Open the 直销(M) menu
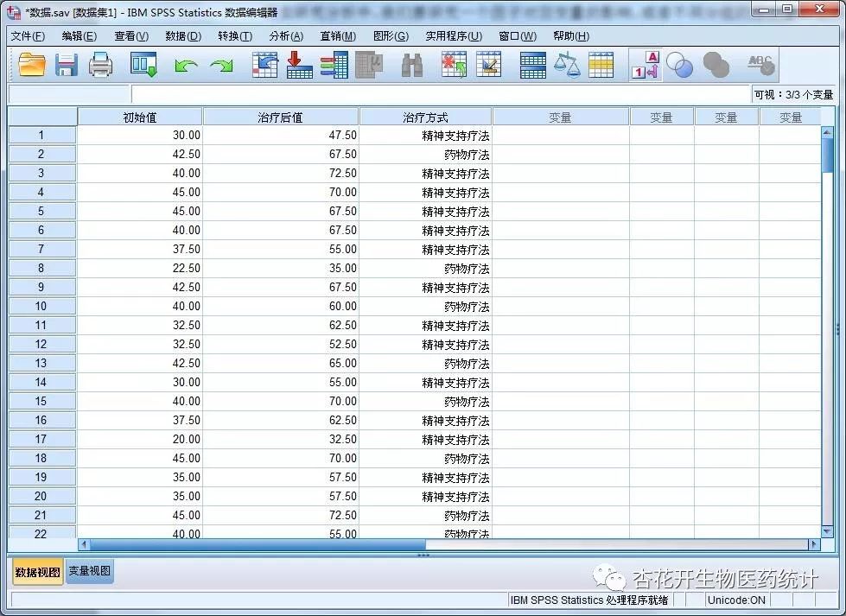 tap(338, 36)
